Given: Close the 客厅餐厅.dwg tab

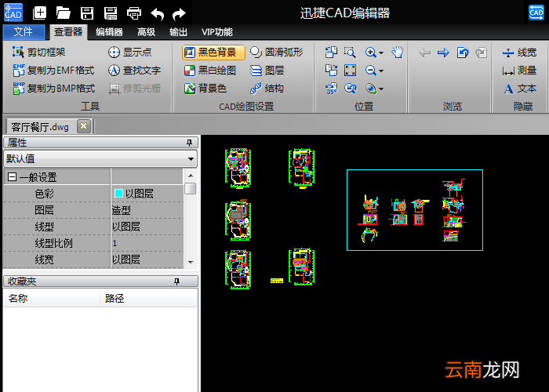Looking at the screenshot, I should click(84, 126).
